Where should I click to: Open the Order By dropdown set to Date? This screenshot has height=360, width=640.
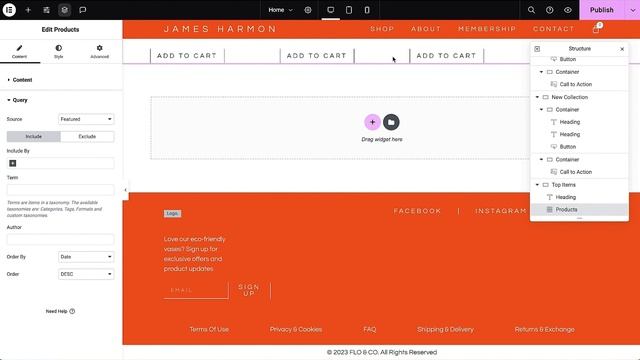86,257
